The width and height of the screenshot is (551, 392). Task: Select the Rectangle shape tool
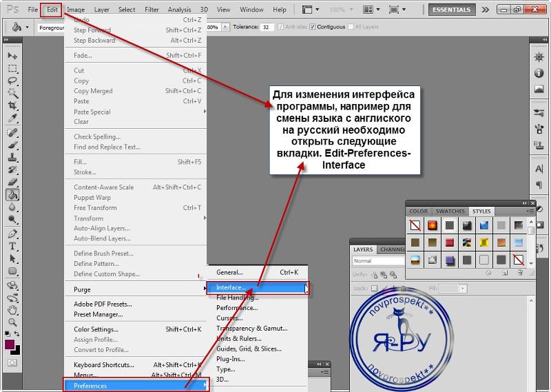[12, 271]
